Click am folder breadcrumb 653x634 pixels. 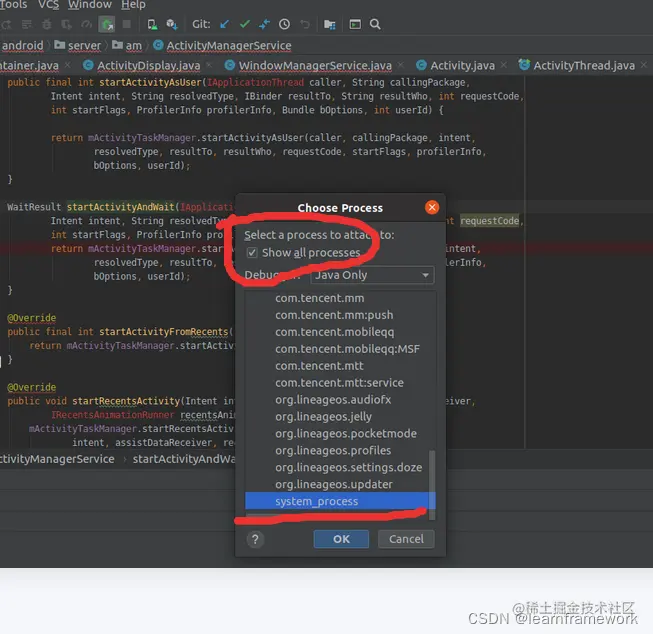pyautogui.click(x=127, y=45)
